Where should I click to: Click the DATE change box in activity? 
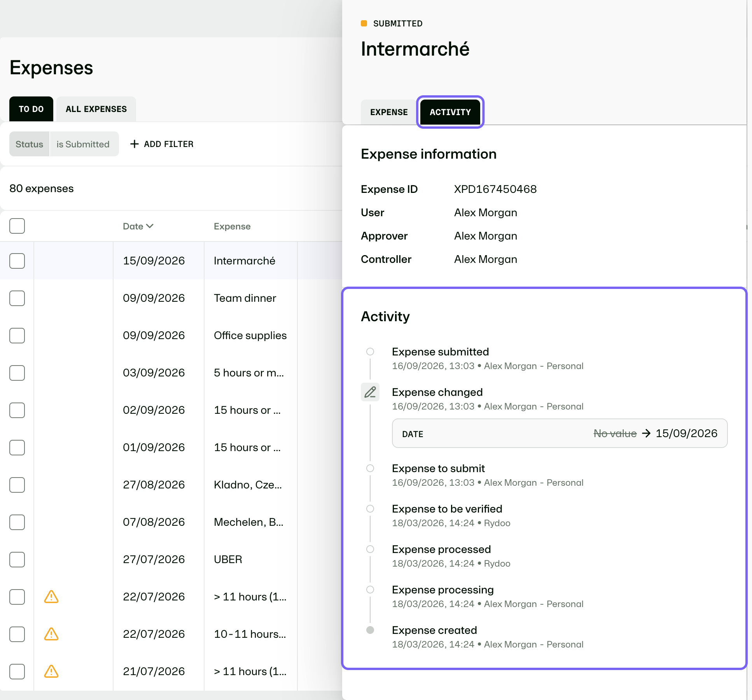(560, 433)
